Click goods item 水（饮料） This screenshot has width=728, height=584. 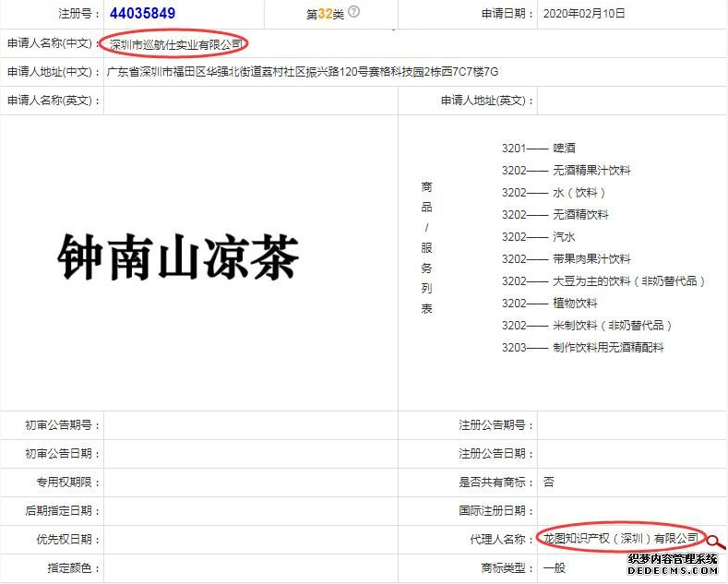(579, 193)
